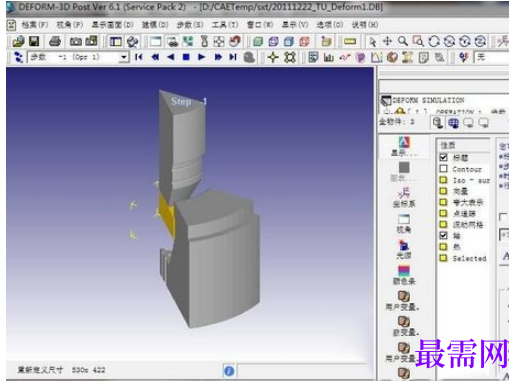Image resolution: width=527 pixels, height=385 pixels.
Task: Toggle the Contour checkbox
Action: point(444,169)
